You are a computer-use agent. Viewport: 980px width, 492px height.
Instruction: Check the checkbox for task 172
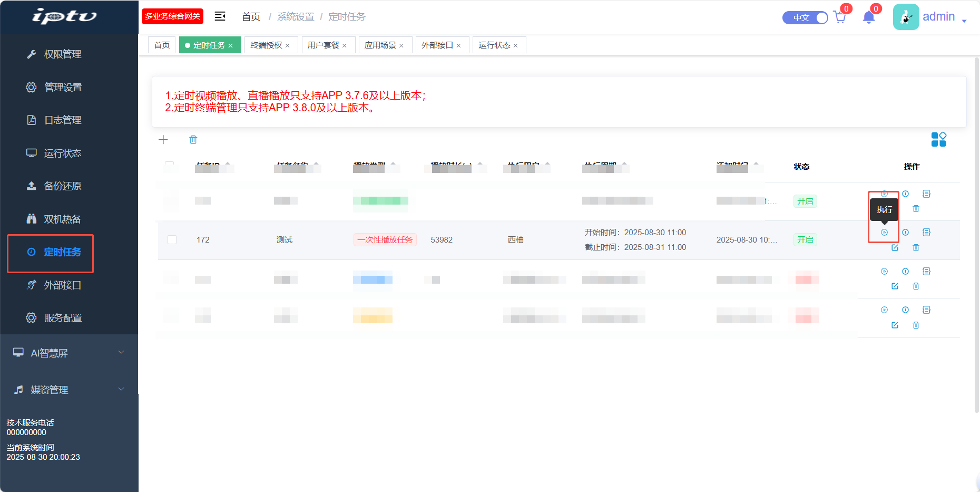[x=172, y=240]
